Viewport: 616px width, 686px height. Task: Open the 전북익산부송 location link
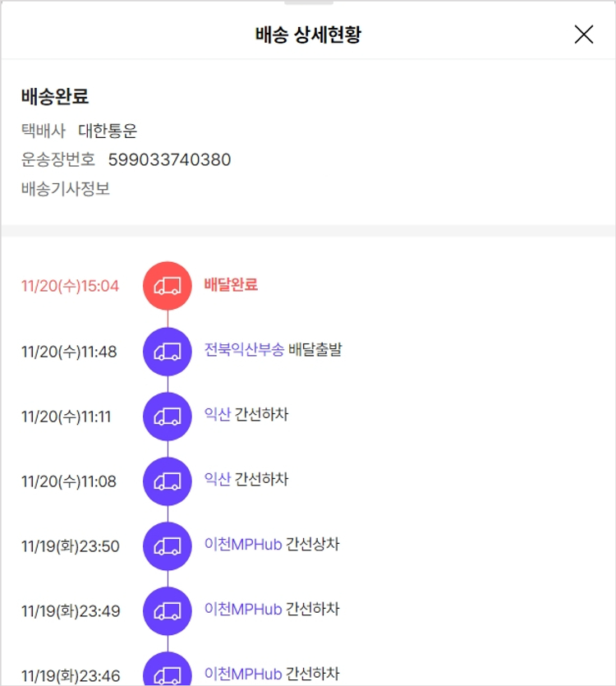tap(244, 350)
